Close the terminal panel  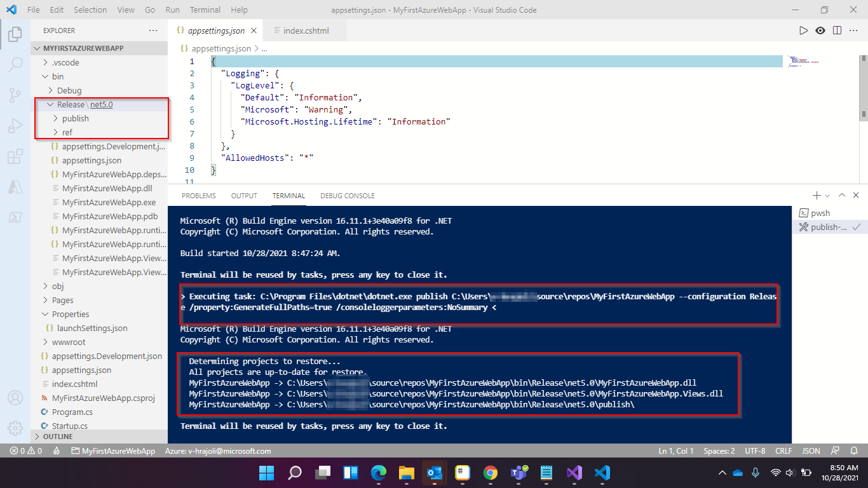click(x=857, y=196)
